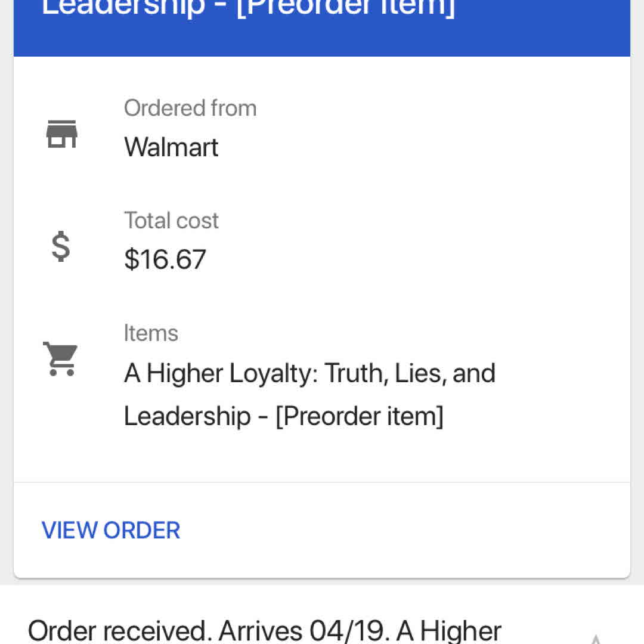Screen dimensions: 644x644
Task: Click the blue header preorder title
Action: point(248,8)
